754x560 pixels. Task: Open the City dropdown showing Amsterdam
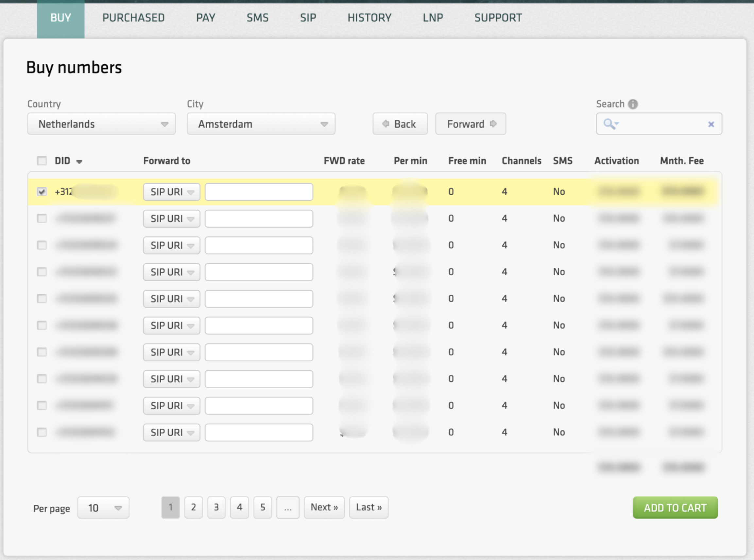261,124
